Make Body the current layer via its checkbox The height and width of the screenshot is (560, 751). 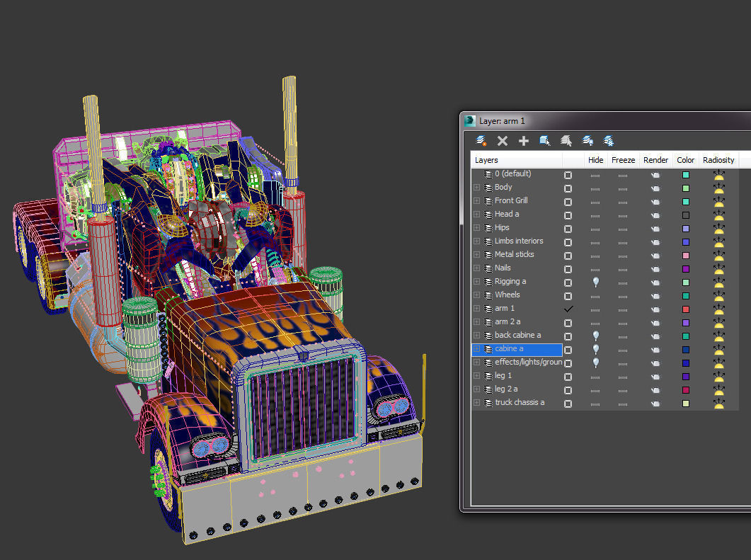[x=568, y=189]
